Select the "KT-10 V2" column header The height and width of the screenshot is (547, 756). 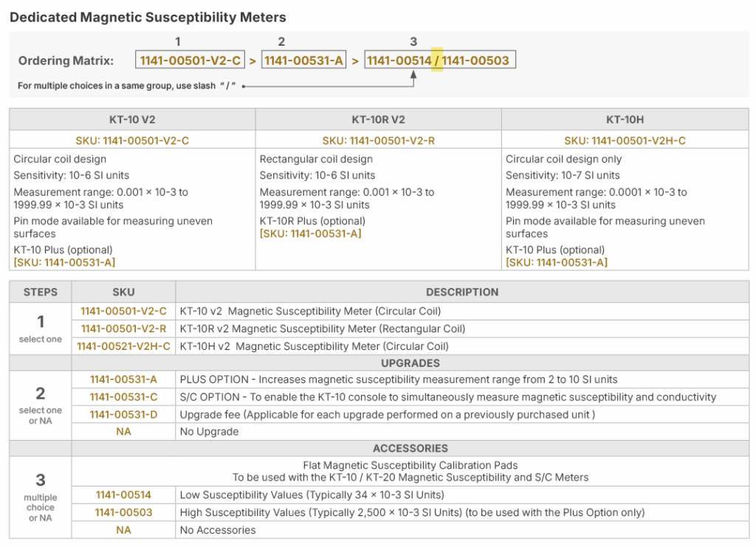tap(132, 120)
